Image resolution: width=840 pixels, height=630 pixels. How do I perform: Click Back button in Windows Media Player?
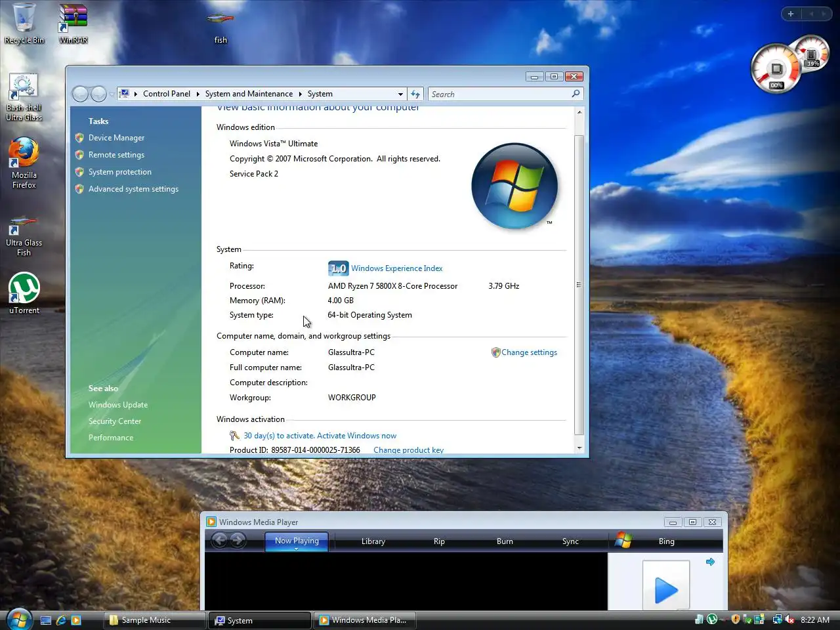219,540
